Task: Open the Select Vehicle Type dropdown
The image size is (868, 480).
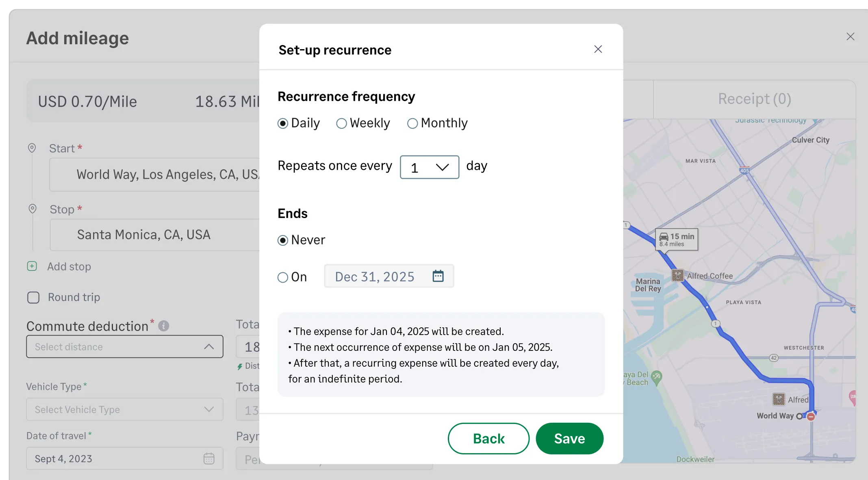Action: point(209,409)
